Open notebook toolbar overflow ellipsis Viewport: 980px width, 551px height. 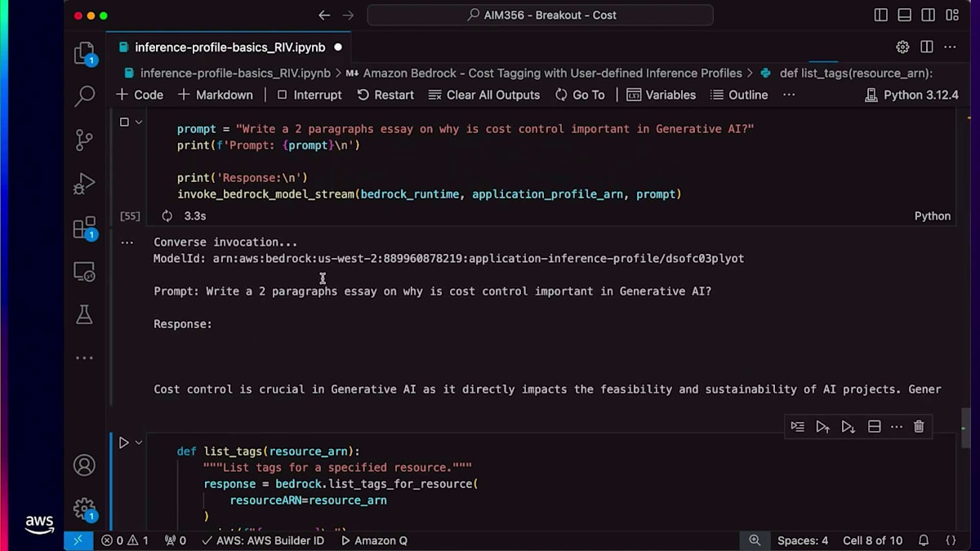pyautogui.click(x=789, y=95)
